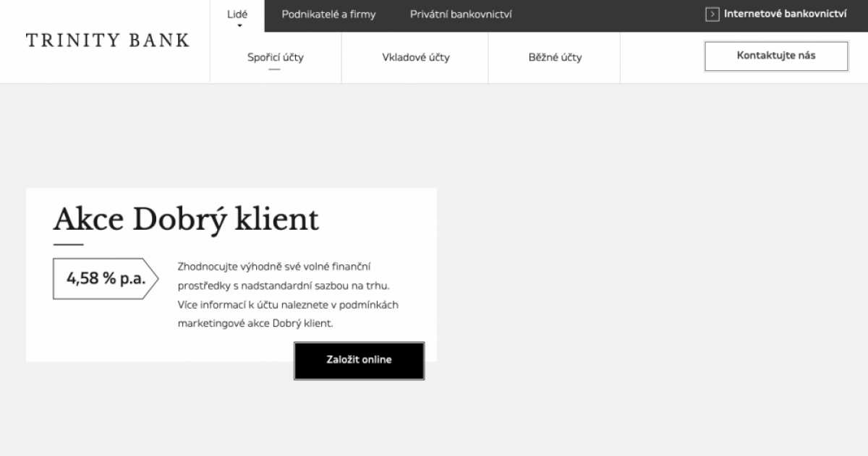This screenshot has height=456, width=868.
Task: Click the Akce Dobrý klient heading
Action: [186, 219]
